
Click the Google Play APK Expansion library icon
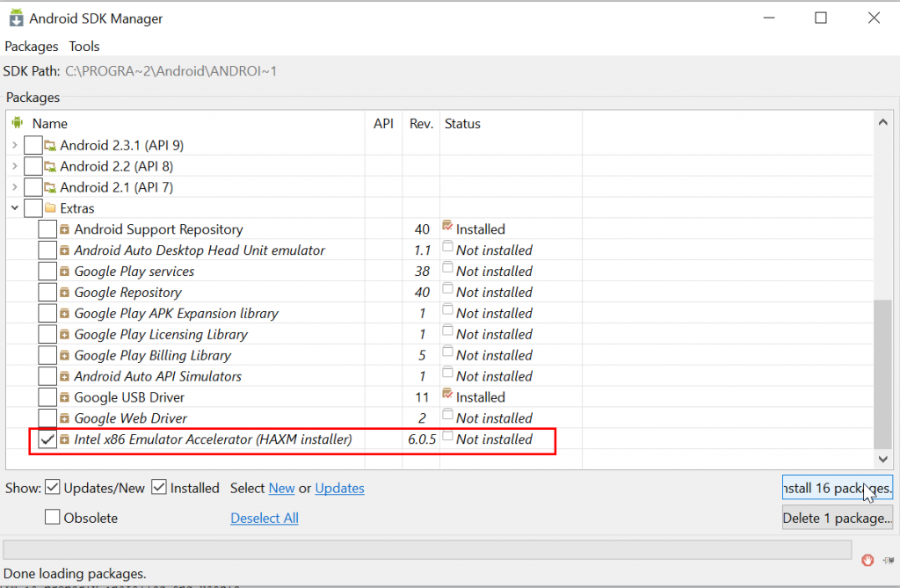pyautogui.click(x=64, y=314)
